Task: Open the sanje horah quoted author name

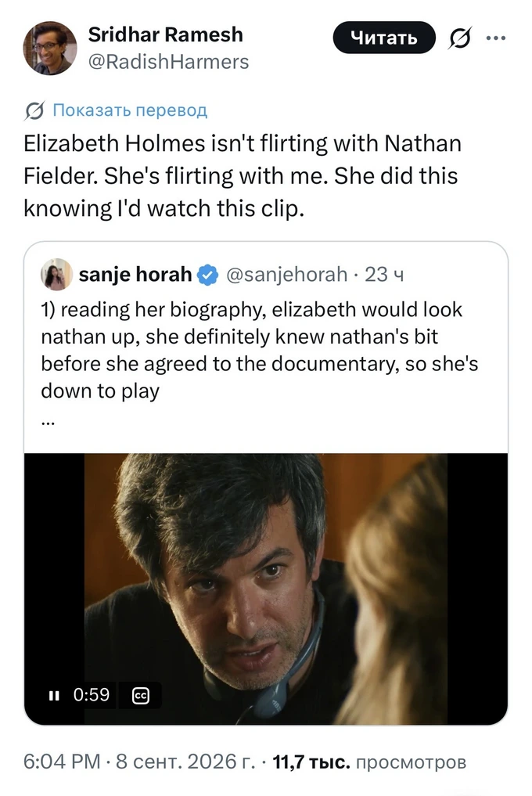Action: (x=135, y=274)
